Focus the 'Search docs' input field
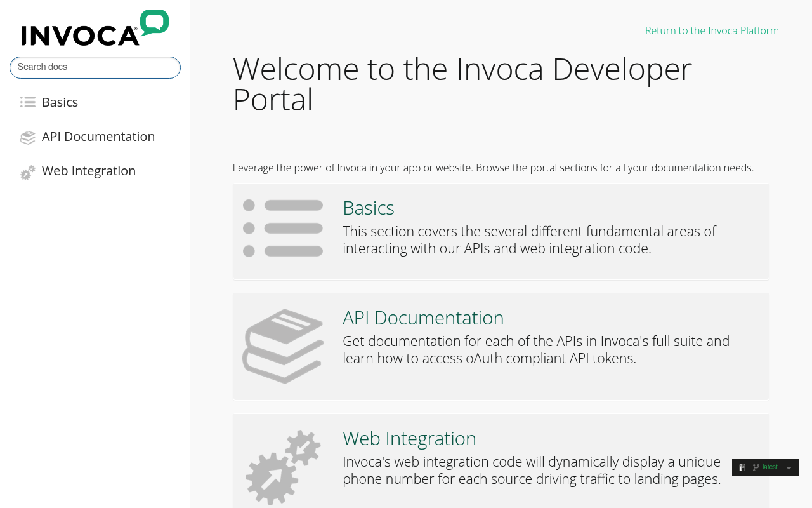 tap(95, 67)
